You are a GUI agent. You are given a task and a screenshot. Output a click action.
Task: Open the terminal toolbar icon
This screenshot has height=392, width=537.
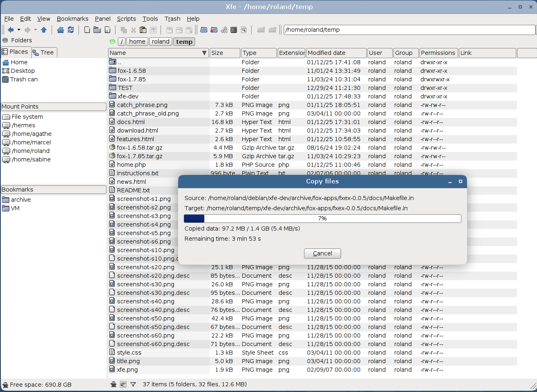tap(234, 30)
